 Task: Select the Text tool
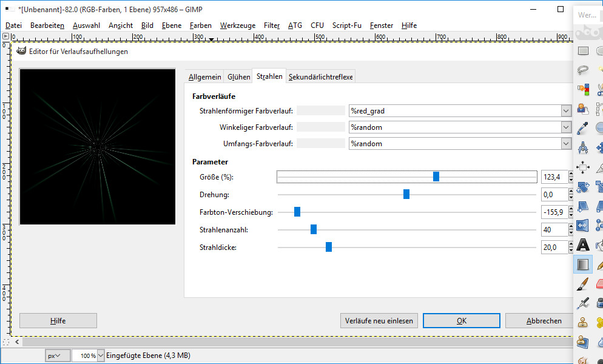point(583,245)
